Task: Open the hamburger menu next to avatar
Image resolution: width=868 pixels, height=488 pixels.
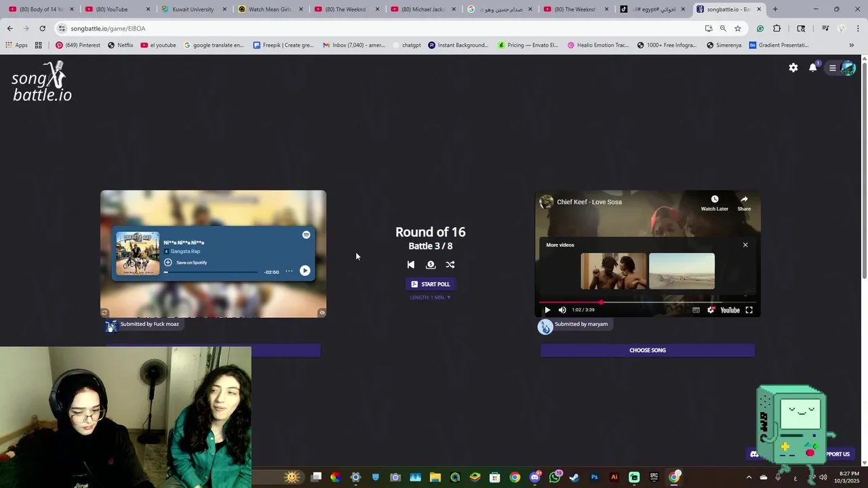Action: 833,68
